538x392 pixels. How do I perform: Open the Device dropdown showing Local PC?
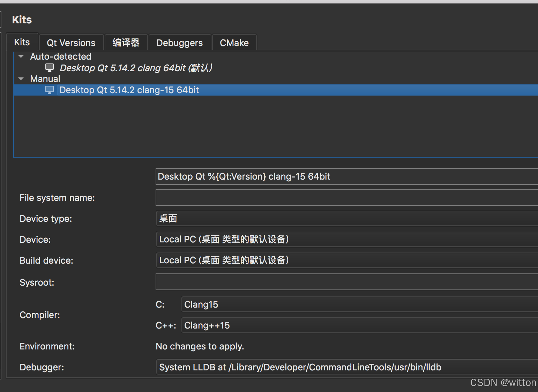pos(345,240)
